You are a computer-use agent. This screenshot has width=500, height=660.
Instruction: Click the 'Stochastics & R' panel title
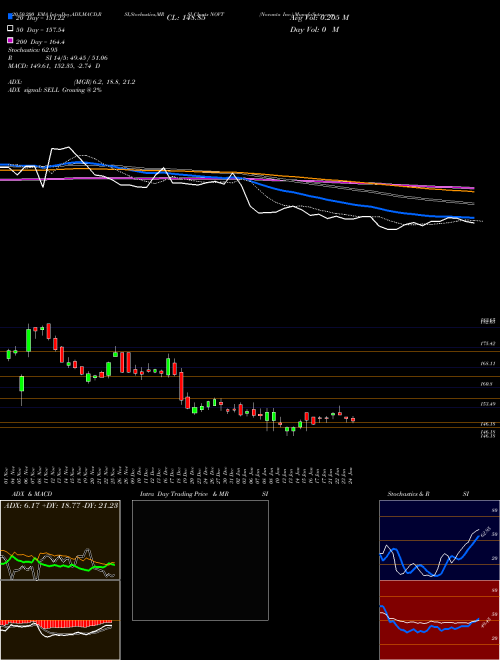(x=408, y=494)
